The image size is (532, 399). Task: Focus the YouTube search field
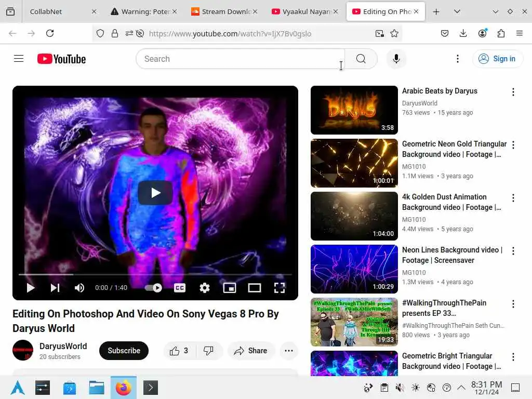[x=240, y=59]
